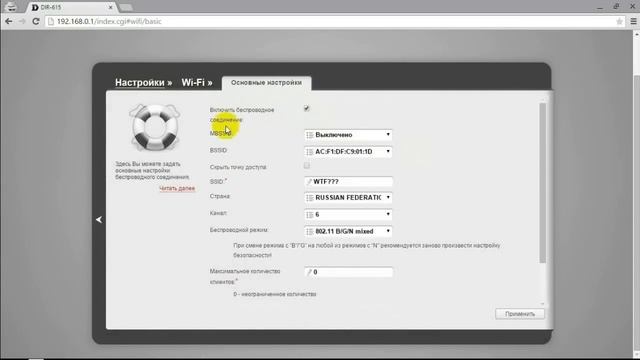The height and width of the screenshot is (360, 640).
Task: Go to Wi-Fi breadcrumb
Action: coord(193,82)
